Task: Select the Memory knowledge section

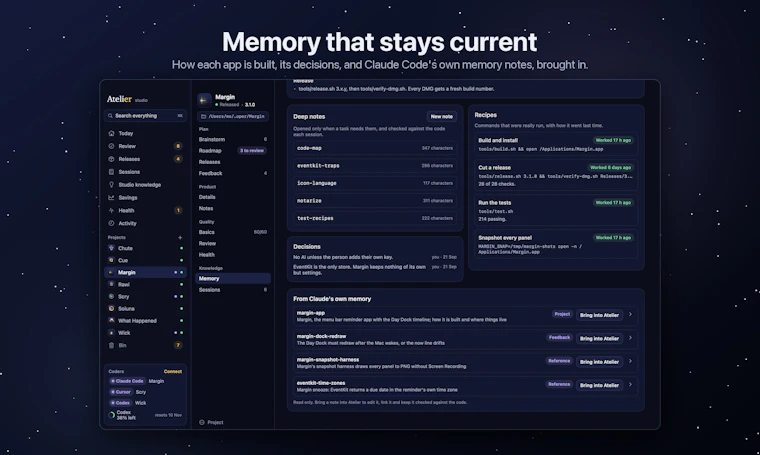Action: coord(233,279)
